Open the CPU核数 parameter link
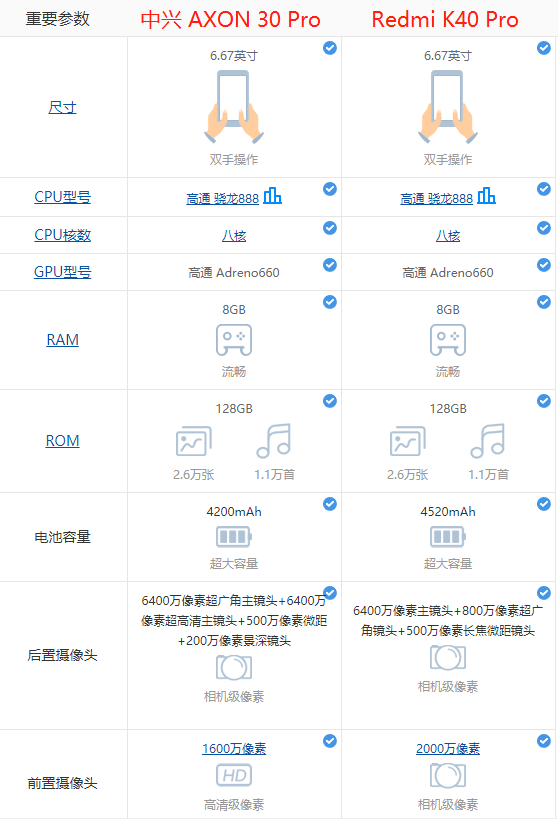Image resolution: width=558 pixels, height=819 pixels. (63, 235)
